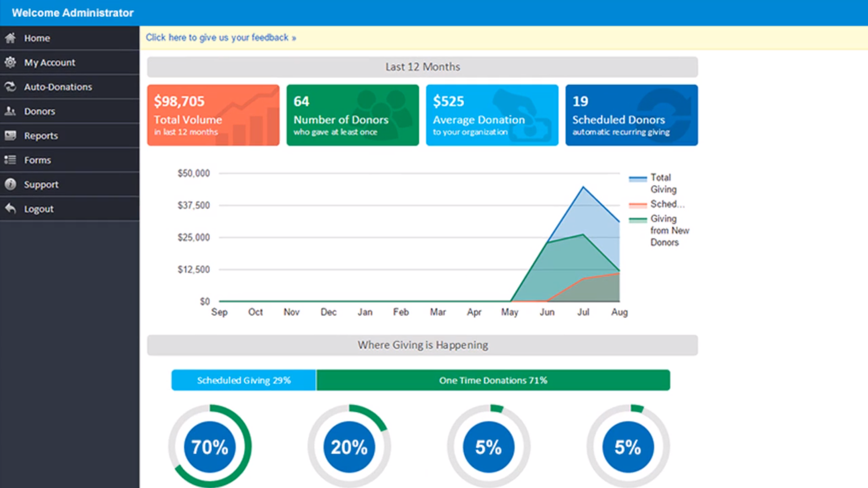Viewport: 868px width, 488px height.
Task: Click the give us your feedback link
Action: click(221, 38)
